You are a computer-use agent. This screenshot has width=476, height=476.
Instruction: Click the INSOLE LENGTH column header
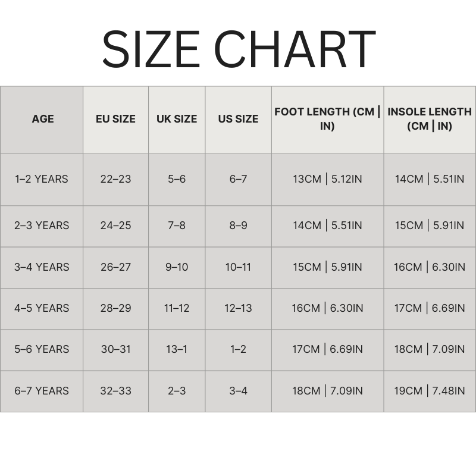[x=430, y=119]
